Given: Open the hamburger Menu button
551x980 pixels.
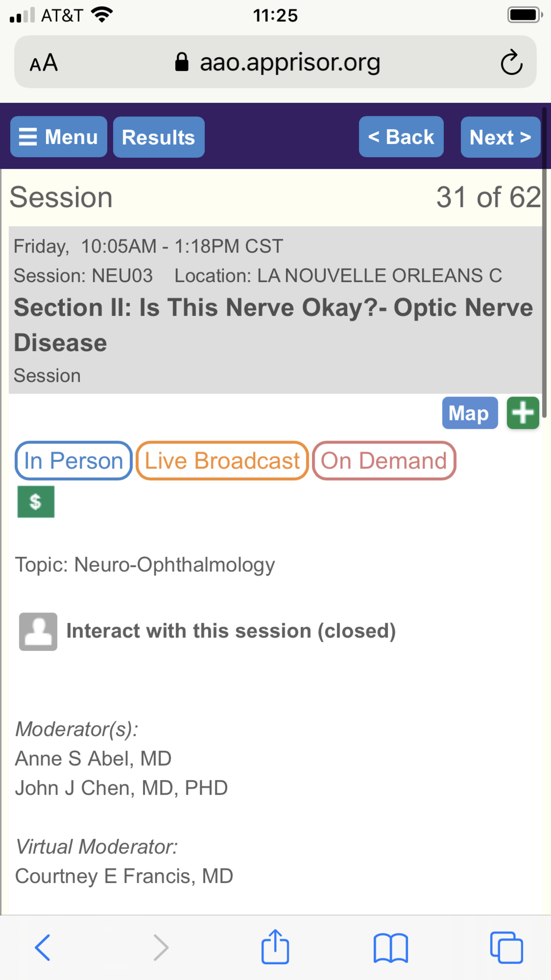Looking at the screenshot, I should point(59,137).
